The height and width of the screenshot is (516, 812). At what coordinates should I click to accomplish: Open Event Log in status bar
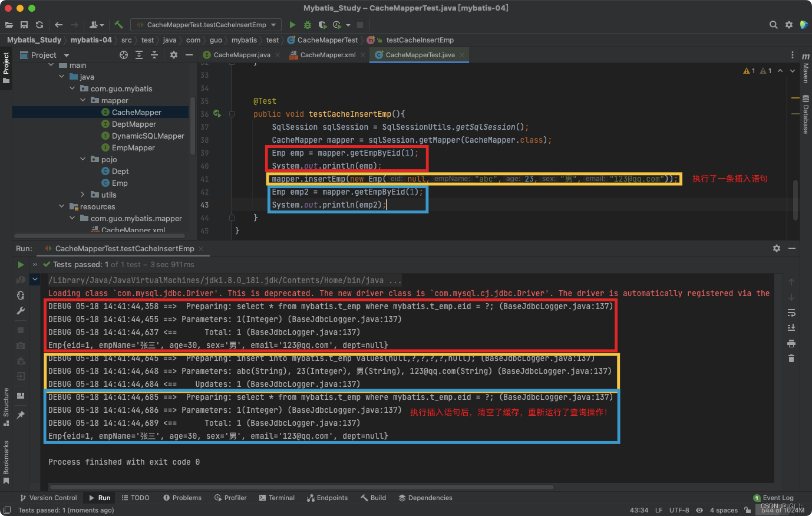click(x=773, y=498)
